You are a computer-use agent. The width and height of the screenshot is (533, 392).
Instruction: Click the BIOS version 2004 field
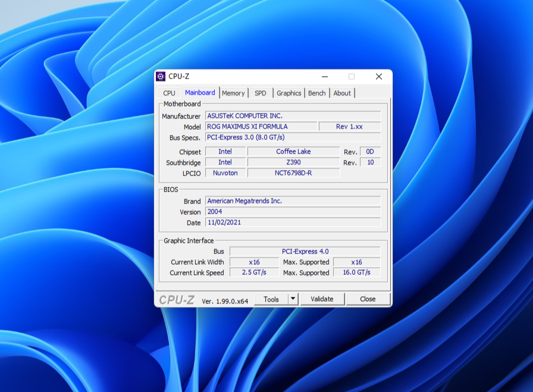pyautogui.click(x=293, y=212)
